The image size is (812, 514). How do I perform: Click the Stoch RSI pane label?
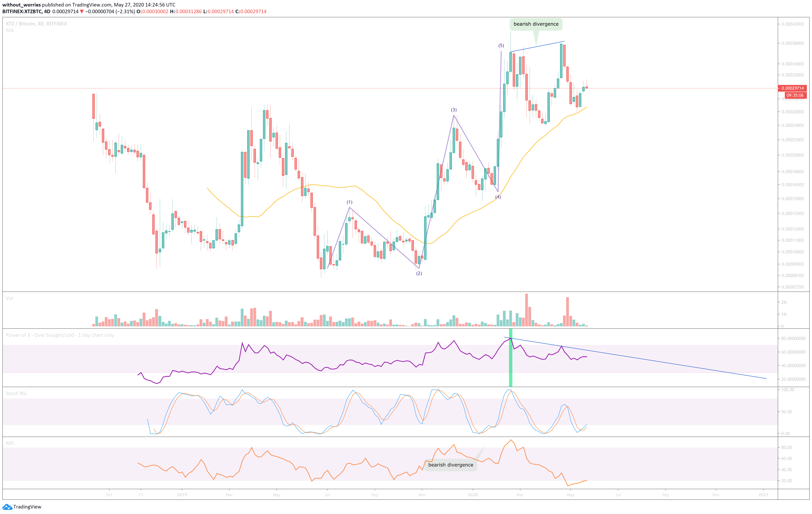tap(16, 393)
